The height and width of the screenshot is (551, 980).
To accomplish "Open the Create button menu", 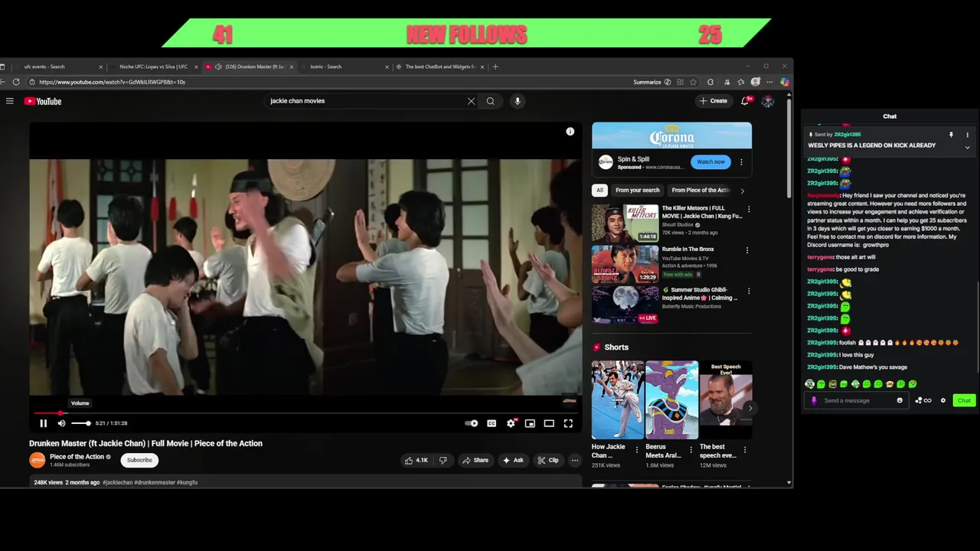I will click(714, 101).
